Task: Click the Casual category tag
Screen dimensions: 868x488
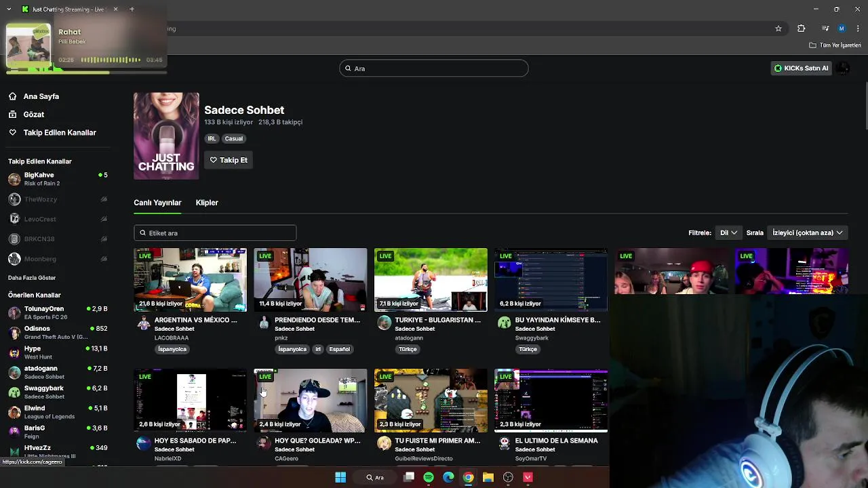Action: click(x=234, y=138)
